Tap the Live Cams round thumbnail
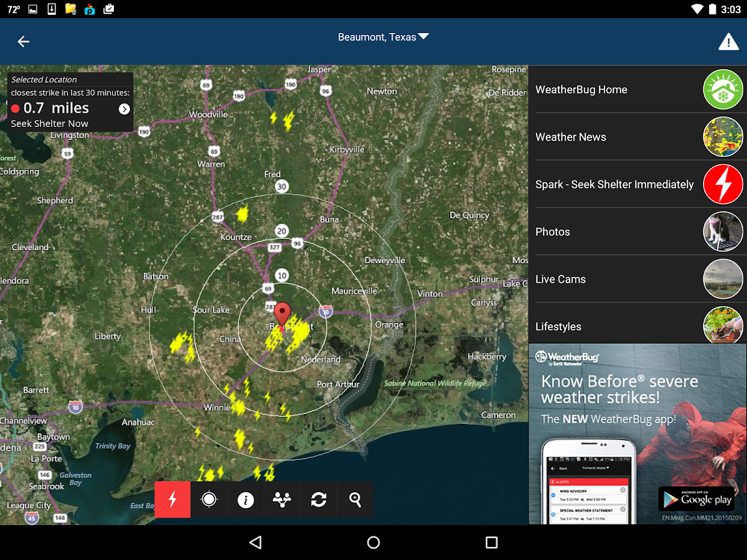The height and width of the screenshot is (560, 747). click(x=723, y=279)
